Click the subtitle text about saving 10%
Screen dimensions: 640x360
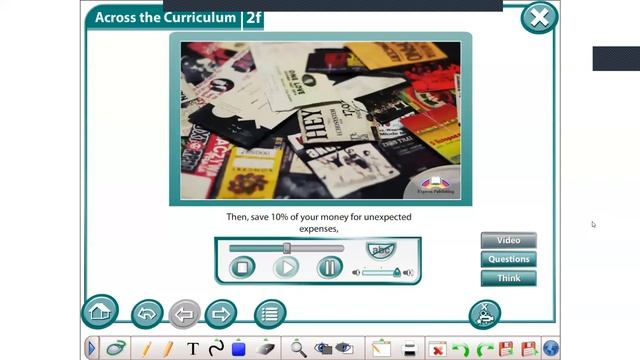point(319,223)
